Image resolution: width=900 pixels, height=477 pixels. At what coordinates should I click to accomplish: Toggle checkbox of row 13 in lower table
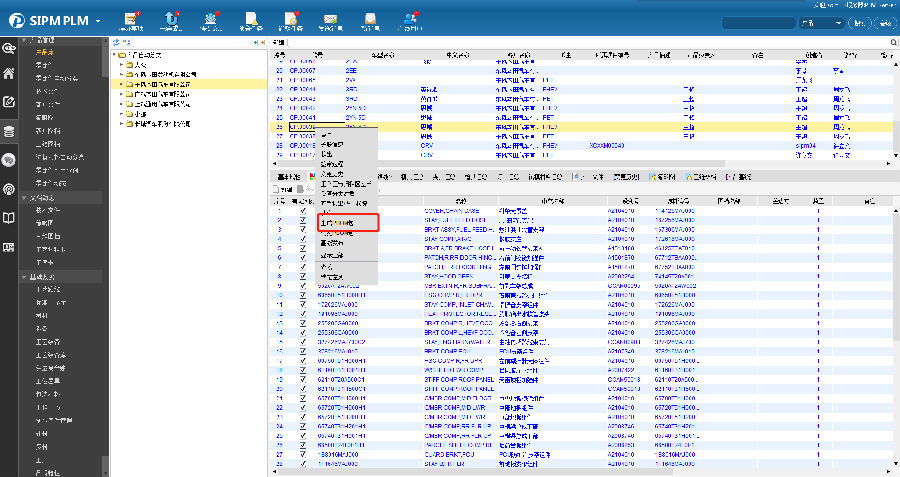tap(304, 324)
